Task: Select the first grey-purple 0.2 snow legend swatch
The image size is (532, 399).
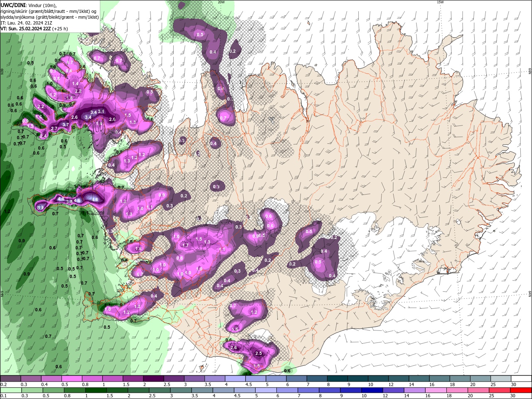Action: tap(10, 379)
